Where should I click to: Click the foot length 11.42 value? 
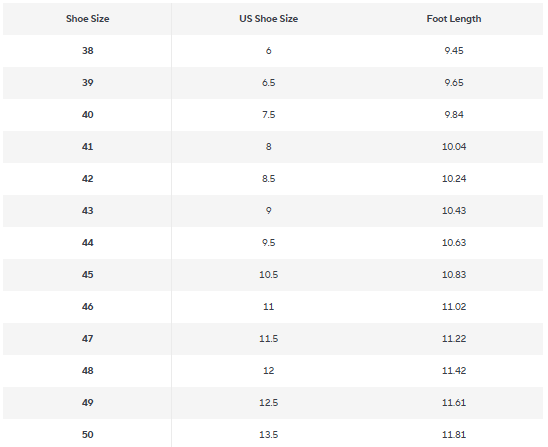pos(454,370)
